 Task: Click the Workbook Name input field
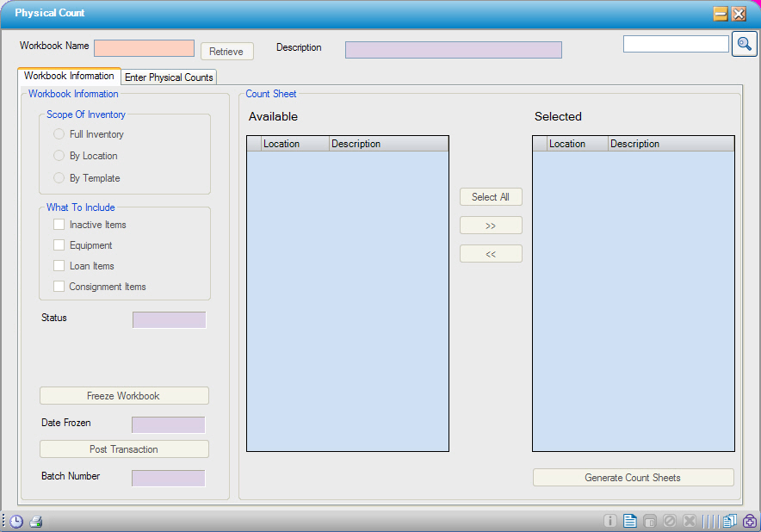(144, 48)
